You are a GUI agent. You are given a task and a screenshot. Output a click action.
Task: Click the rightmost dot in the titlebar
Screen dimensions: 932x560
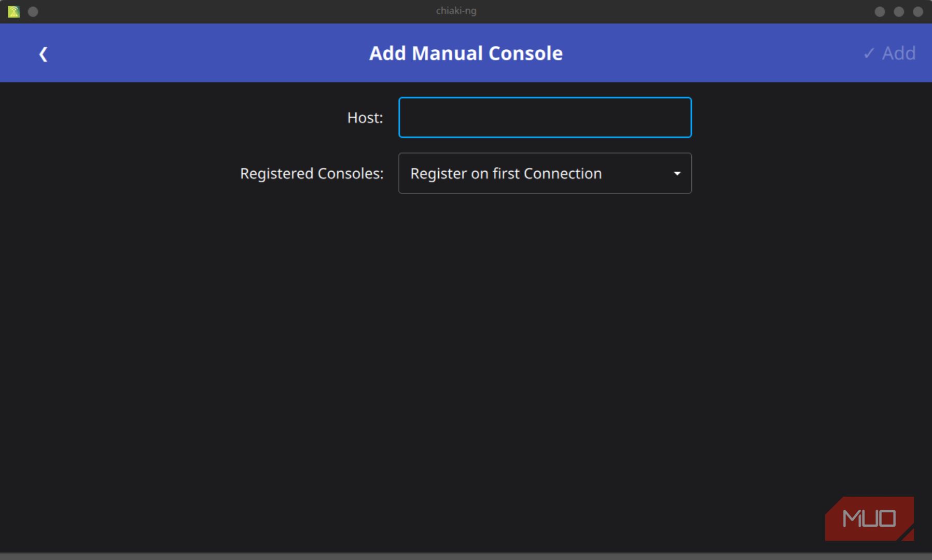(x=918, y=11)
